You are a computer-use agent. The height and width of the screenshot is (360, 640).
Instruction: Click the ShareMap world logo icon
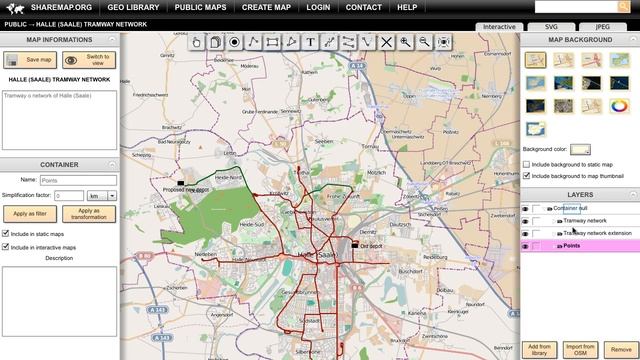(x=15, y=8)
